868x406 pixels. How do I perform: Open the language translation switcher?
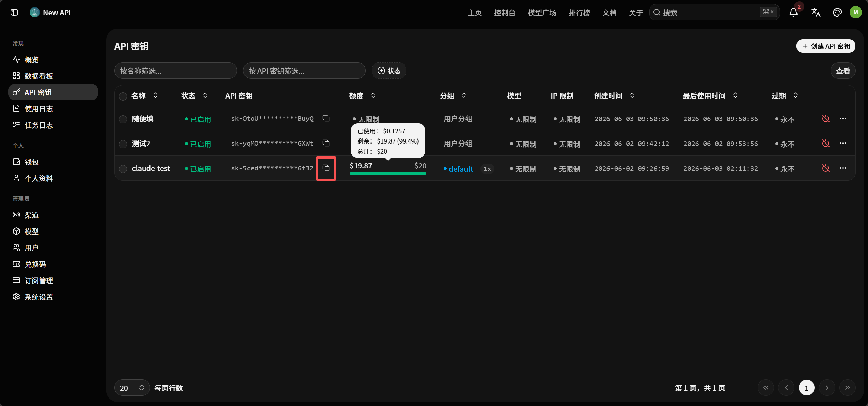816,12
